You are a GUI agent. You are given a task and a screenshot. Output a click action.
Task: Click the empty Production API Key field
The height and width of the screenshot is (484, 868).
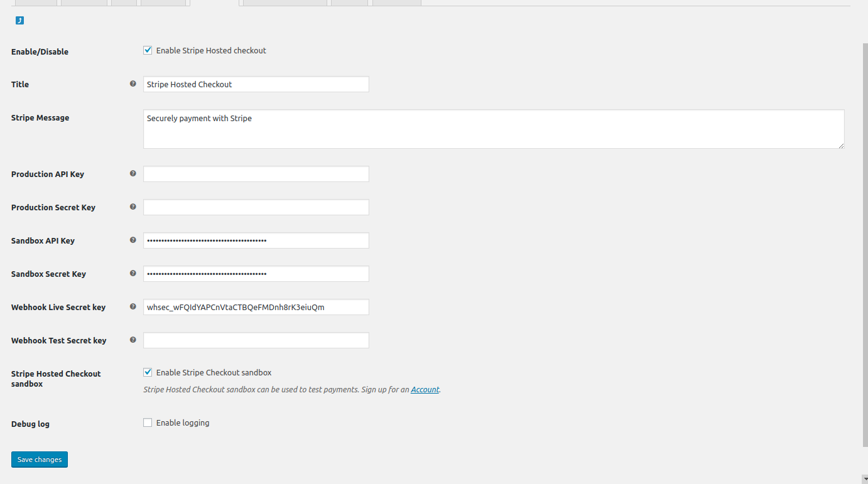click(x=256, y=174)
